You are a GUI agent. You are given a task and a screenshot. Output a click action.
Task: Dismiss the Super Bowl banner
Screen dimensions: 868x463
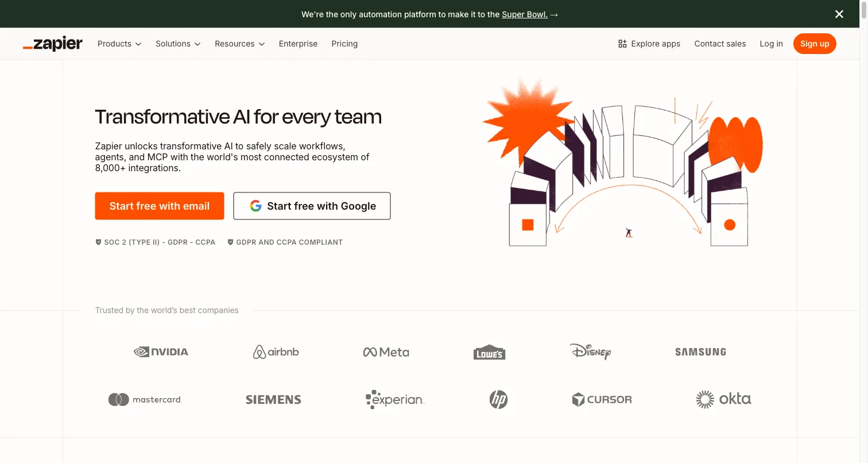[x=839, y=14]
